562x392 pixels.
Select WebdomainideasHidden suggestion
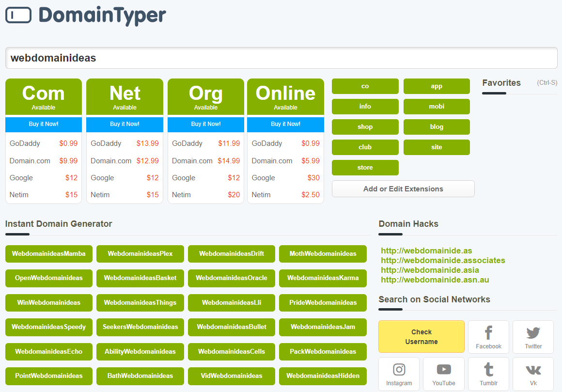(x=323, y=376)
